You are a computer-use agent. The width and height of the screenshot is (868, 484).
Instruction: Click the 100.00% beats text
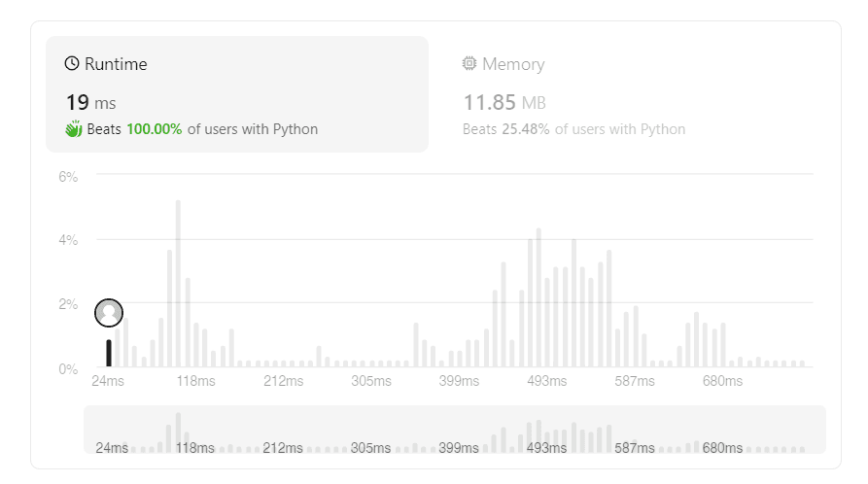coord(154,129)
